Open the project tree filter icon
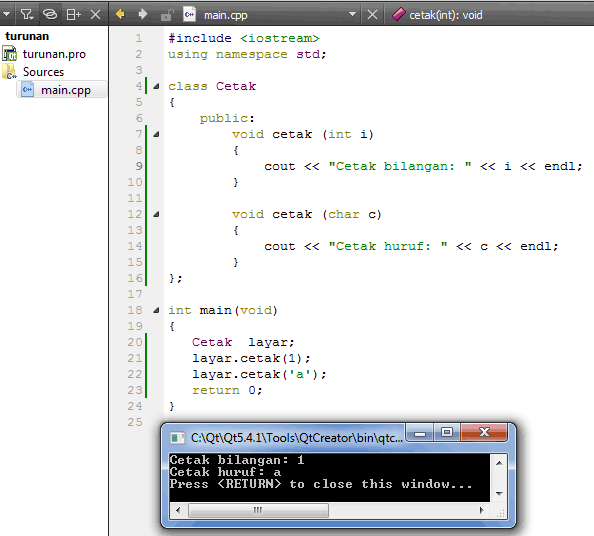The image size is (594, 536). (x=27, y=15)
